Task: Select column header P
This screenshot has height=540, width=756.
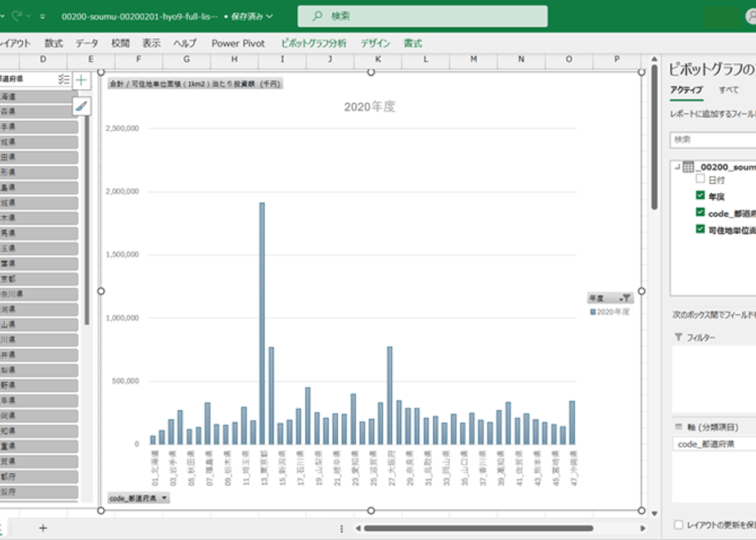Action: 617,59
